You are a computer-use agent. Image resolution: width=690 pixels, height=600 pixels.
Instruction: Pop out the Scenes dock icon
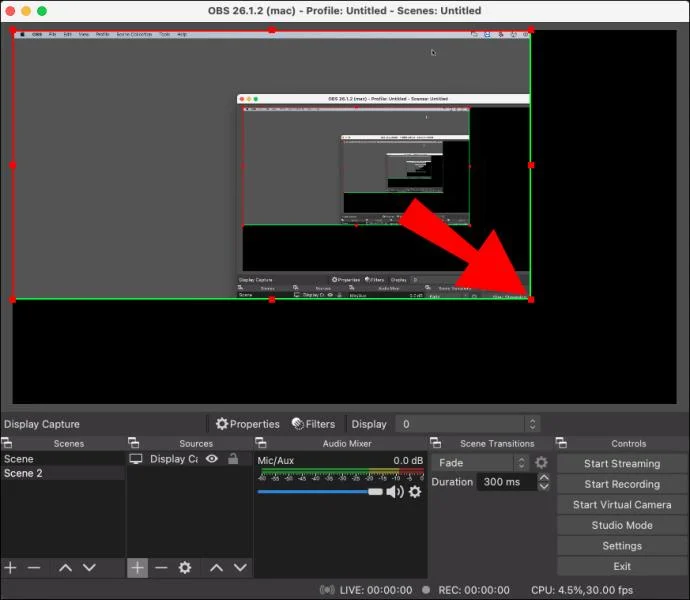(7, 442)
